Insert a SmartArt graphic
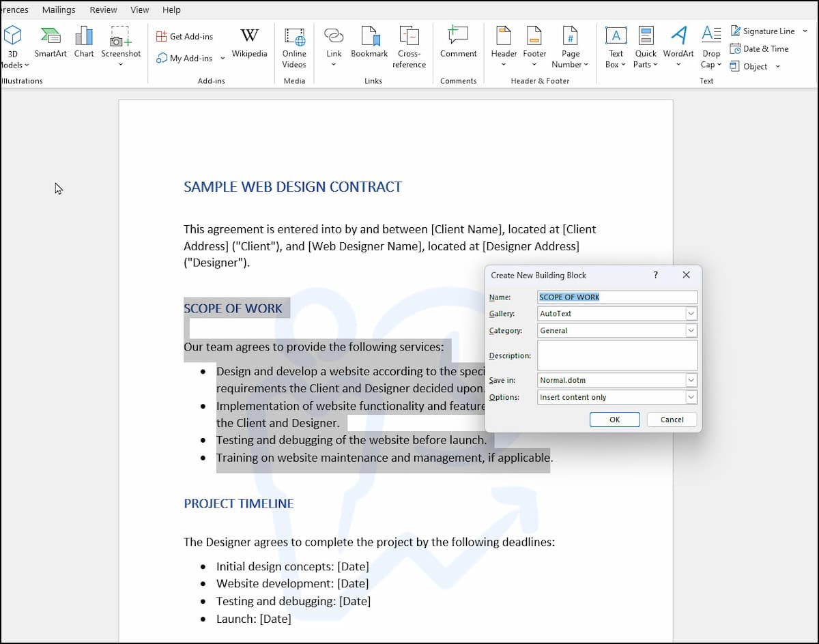819x644 pixels. tap(51, 43)
